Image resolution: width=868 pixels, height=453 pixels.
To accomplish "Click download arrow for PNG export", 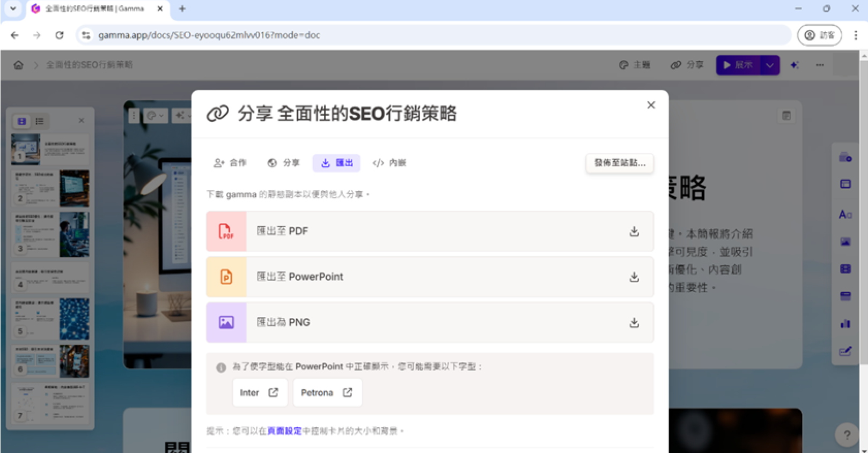I will [634, 322].
